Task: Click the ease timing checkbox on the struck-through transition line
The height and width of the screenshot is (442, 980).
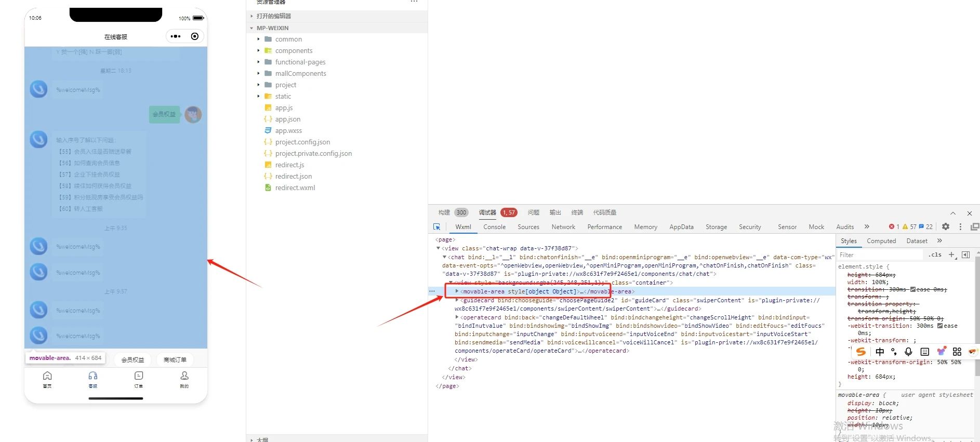Action: (x=913, y=289)
